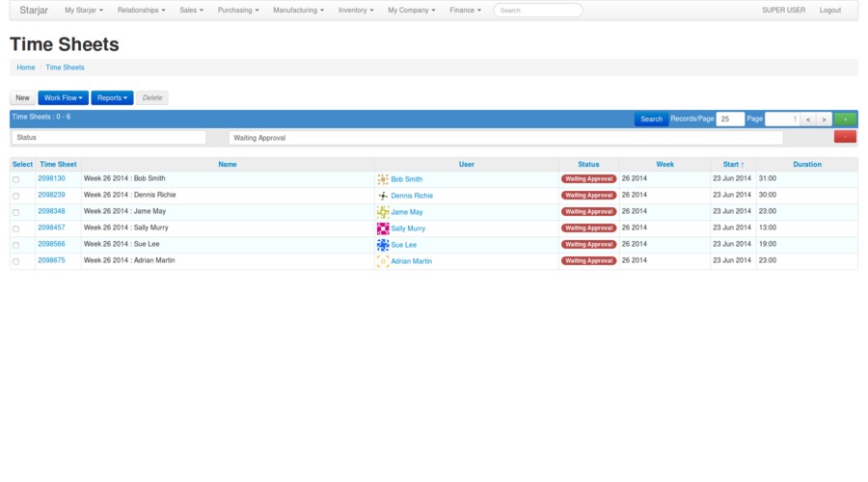The image size is (868, 482).
Task: Click the Records/Page input field
Action: [x=730, y=120]
